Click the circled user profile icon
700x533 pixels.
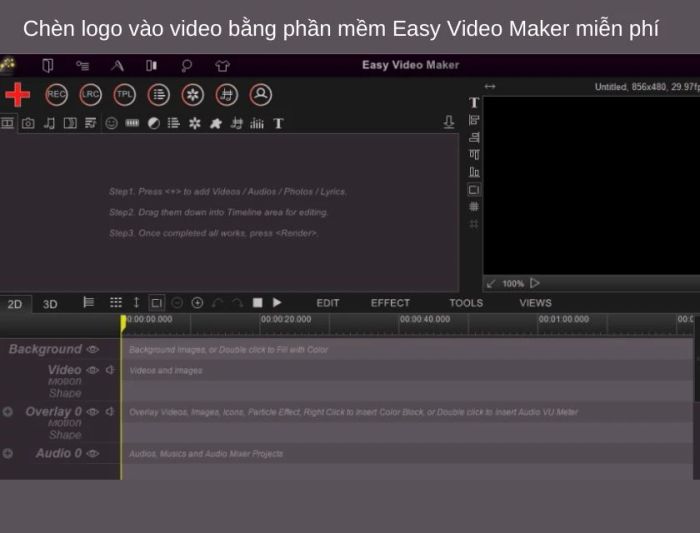tap(260, 95)
